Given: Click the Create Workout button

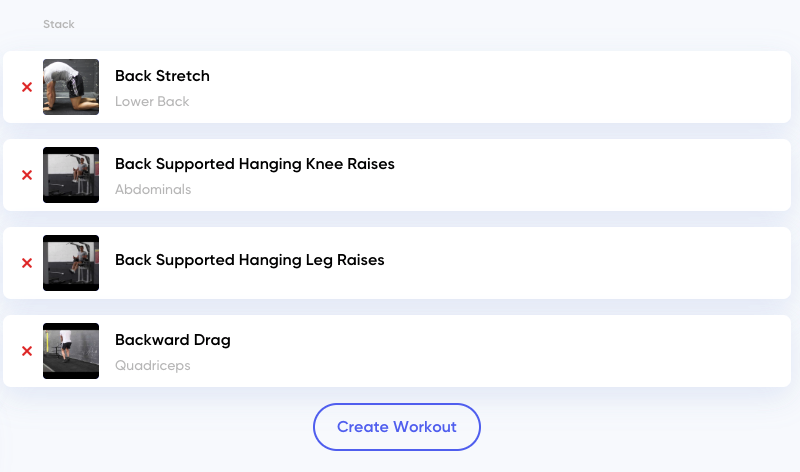Looking at the screenshot, I should pos(397,427).
